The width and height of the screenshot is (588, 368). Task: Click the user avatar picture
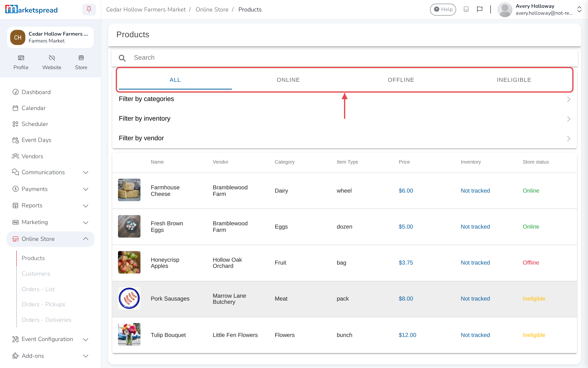[x=505, y=9]
